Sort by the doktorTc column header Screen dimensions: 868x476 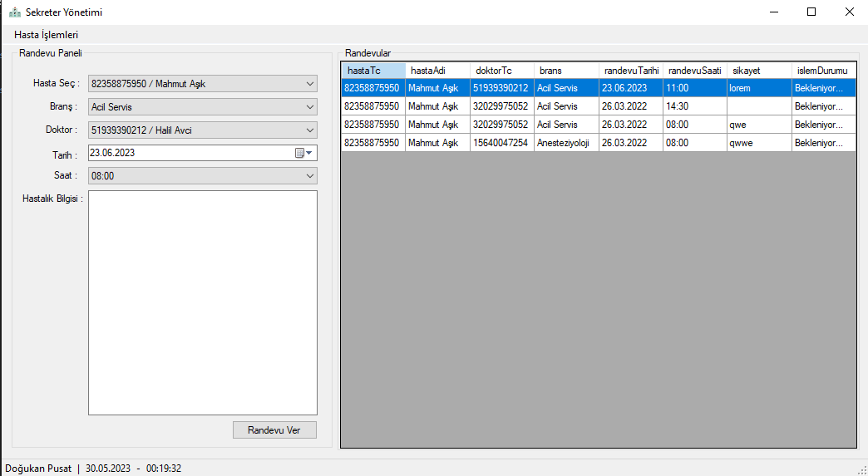502,71
